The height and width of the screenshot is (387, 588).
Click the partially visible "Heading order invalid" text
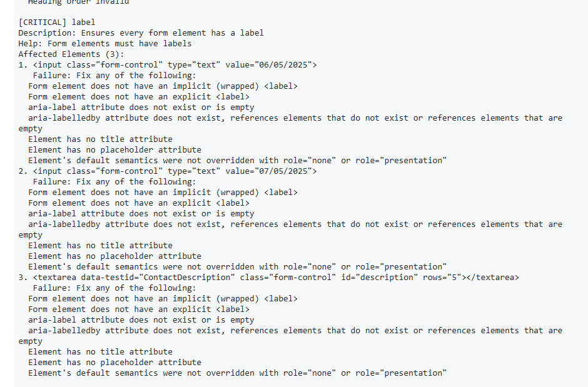(x=78, y=3)
